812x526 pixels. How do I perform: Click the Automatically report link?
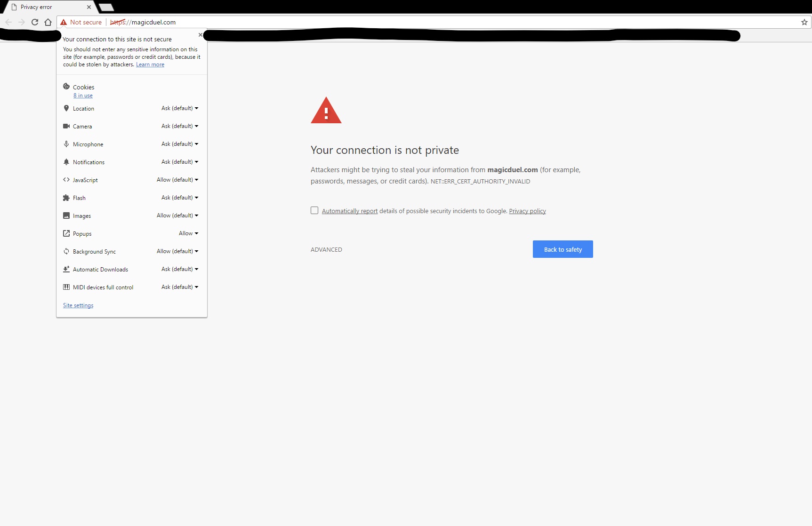tap(350, 211)
